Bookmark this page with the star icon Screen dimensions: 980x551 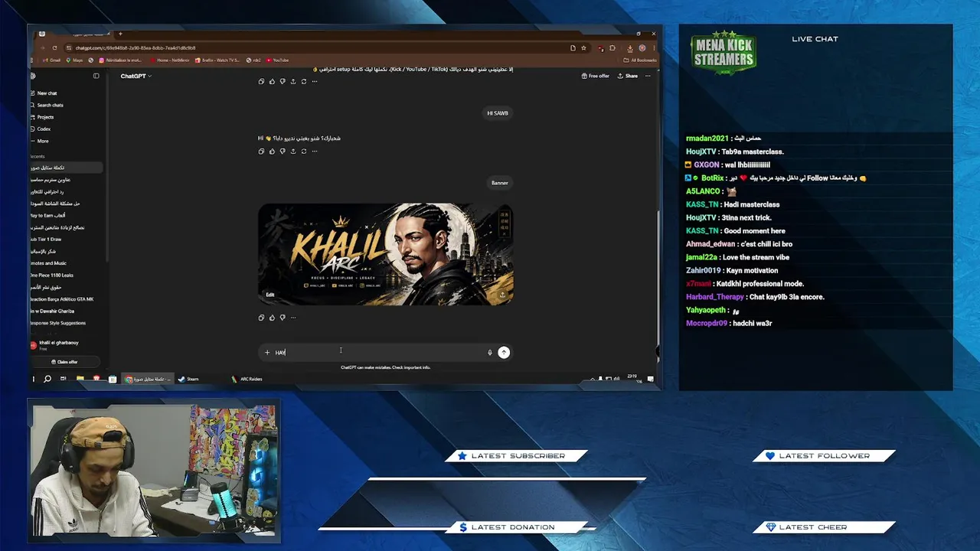[583, 47]
